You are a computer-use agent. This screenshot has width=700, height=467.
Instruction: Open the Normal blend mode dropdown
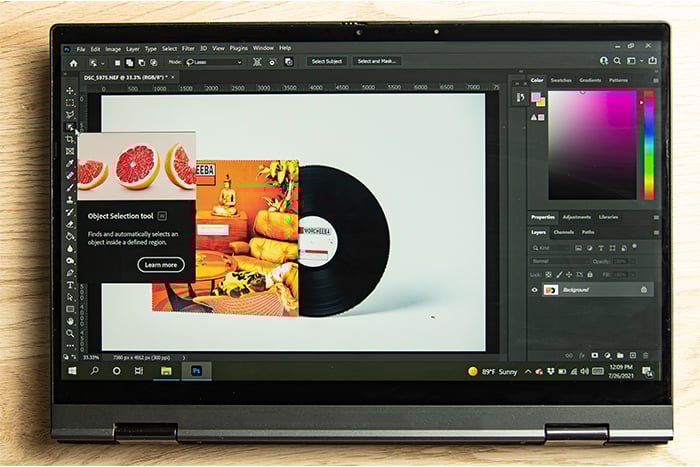tap(559, 261)
